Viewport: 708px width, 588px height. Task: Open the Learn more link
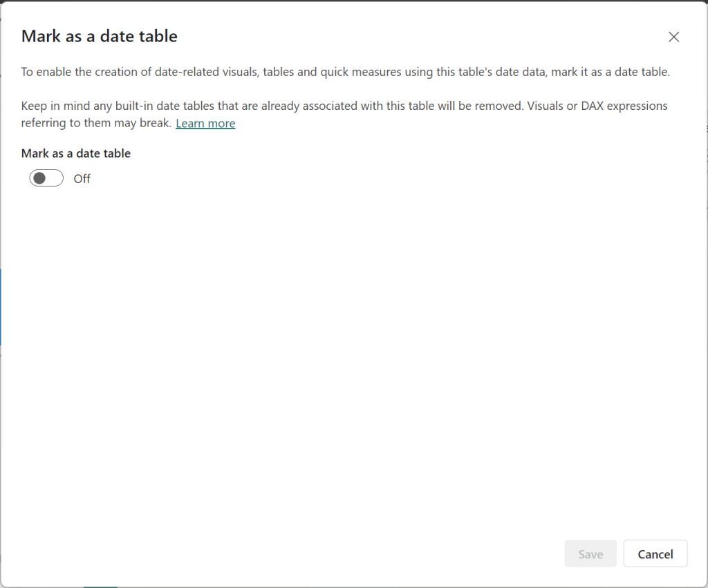tap(205, 124)
